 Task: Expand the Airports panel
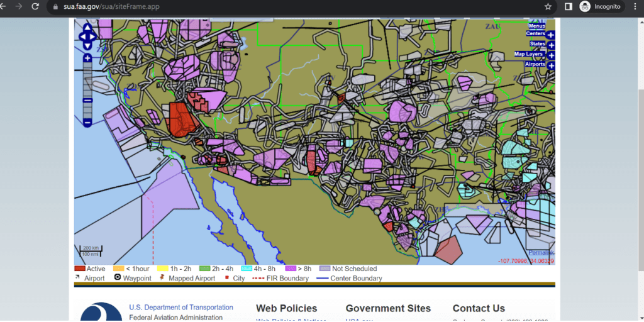551,65
